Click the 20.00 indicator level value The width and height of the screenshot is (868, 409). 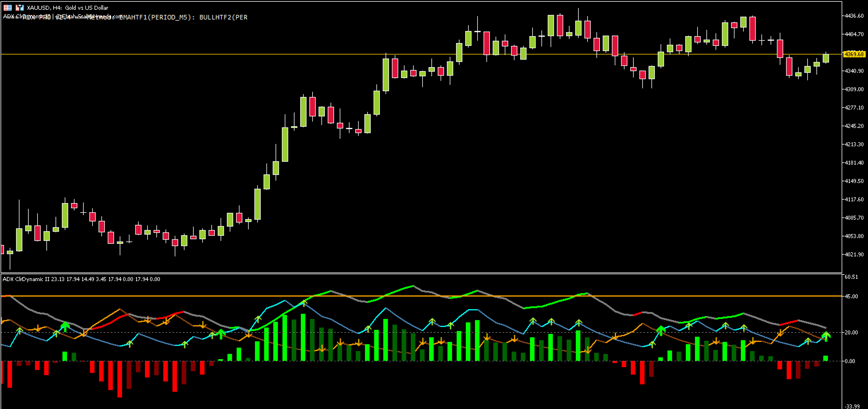point(851,333)
